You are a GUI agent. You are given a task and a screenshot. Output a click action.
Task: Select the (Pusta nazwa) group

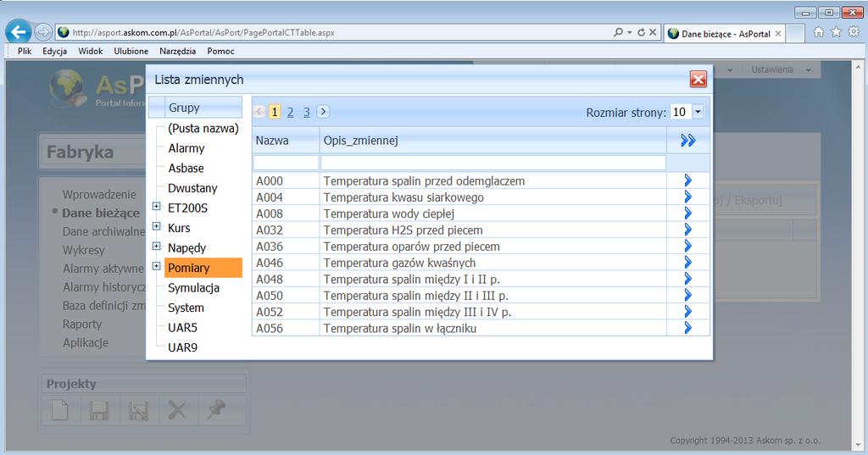203,129
